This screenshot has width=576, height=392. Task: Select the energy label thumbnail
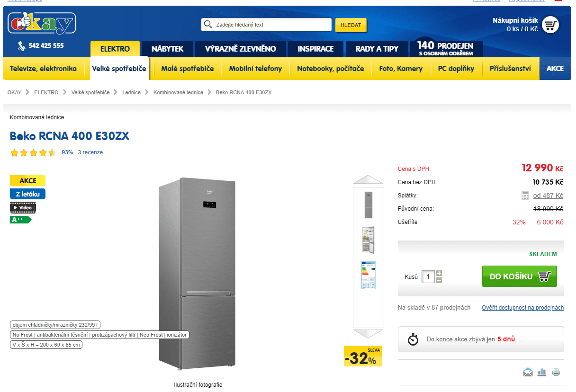click(x=368, y=276)
